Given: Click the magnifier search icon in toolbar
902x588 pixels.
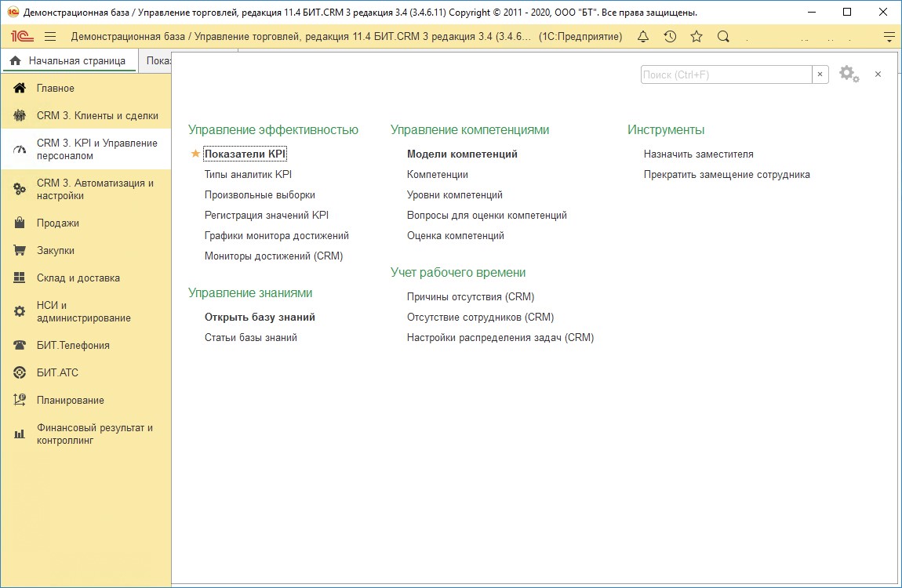Looking at the screenshot, I should point(724,37).
